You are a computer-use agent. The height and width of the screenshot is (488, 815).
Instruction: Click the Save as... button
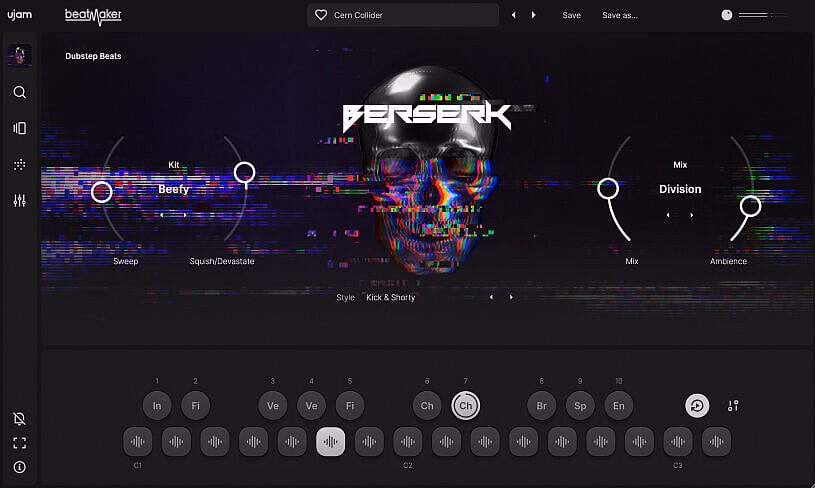point(620,16)
